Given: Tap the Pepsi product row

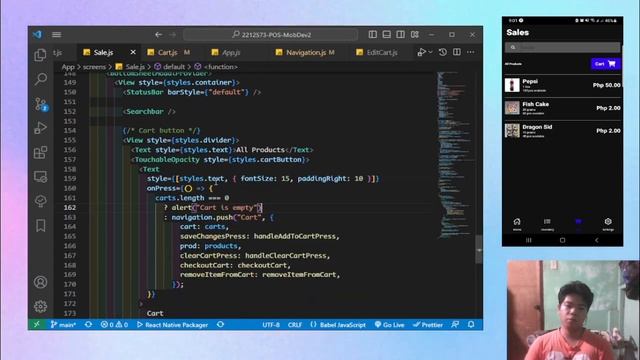Looking at the screenshot, I should [562, 85].
